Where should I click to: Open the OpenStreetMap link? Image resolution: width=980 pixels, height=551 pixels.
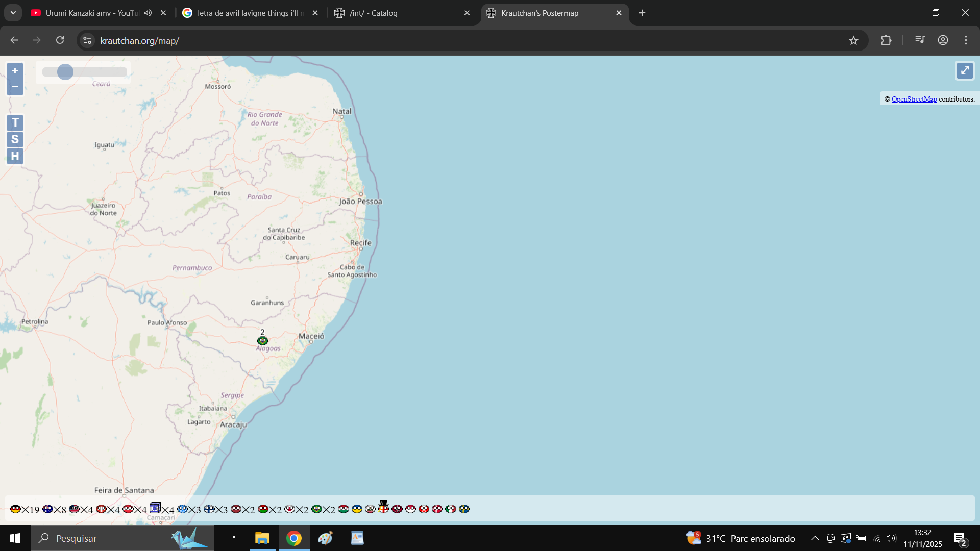914,99
